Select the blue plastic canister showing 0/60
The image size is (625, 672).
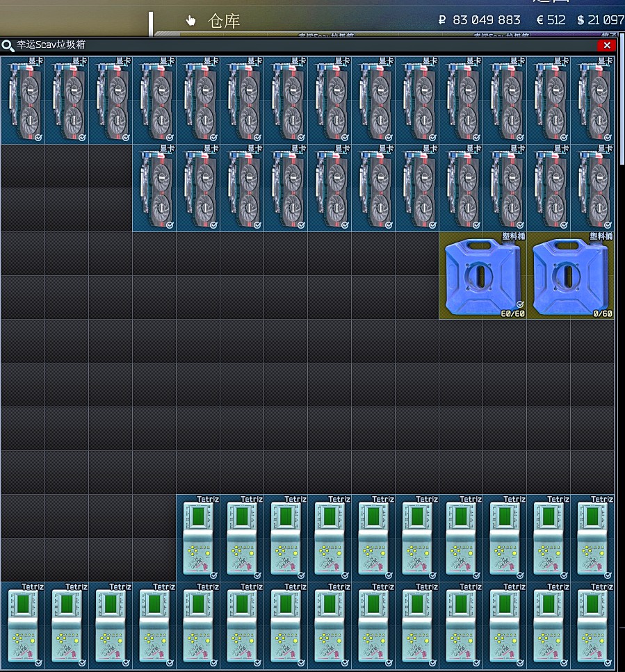pyautogui.click(x=571, y=276)
